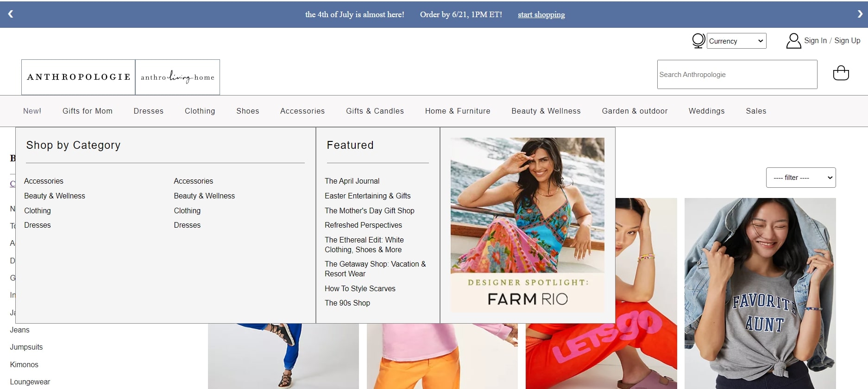Select Clothing in first category column
This screenshot has height=389, width=868.
[38, 210]
